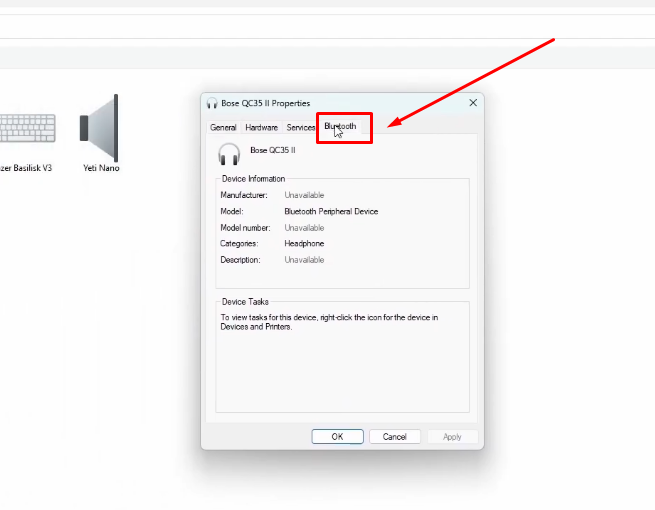Screen dimensions: 655x510
Task: Select the Services tab
Action: pos(300,127)
